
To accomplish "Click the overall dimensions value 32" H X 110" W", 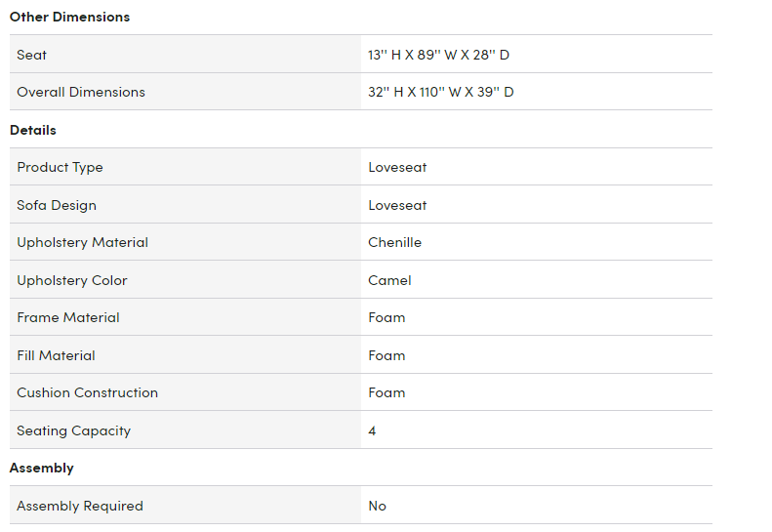I will [x=440, y=92].
